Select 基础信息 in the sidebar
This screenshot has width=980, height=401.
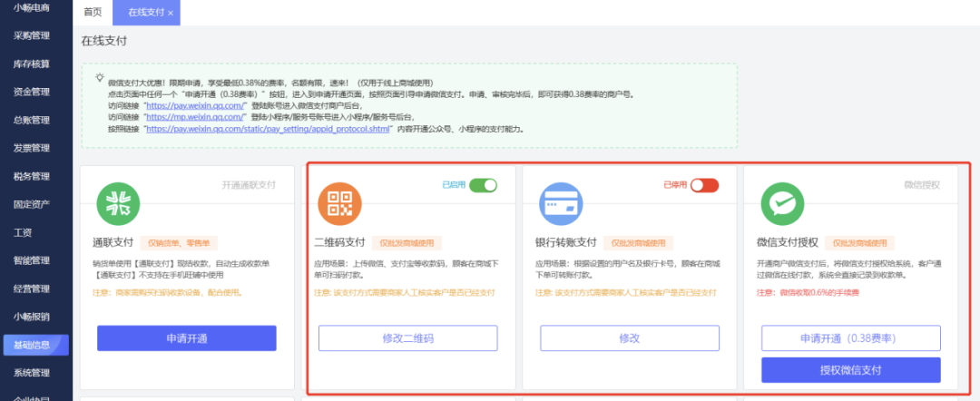pyautogui.click(x=35, y=345)
